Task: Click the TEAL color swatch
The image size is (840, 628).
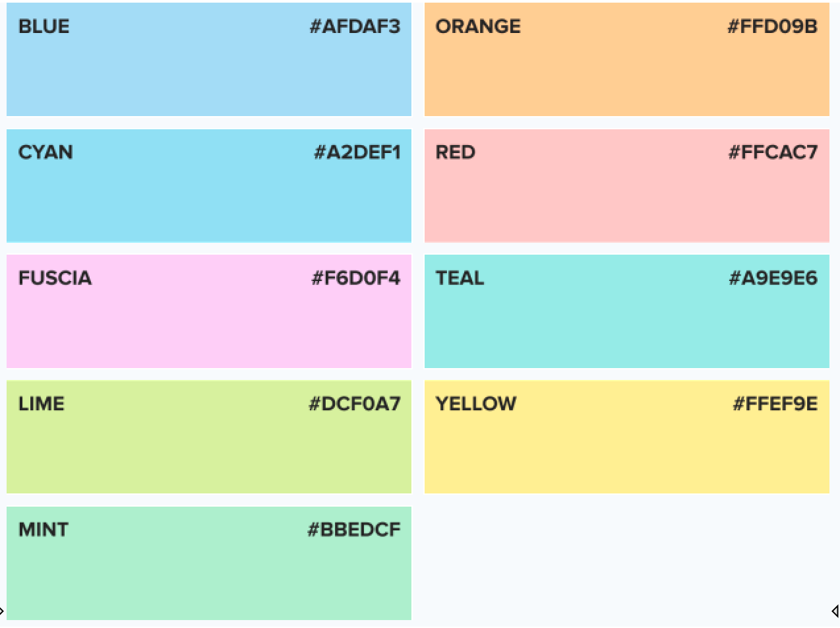Action: 626,323
